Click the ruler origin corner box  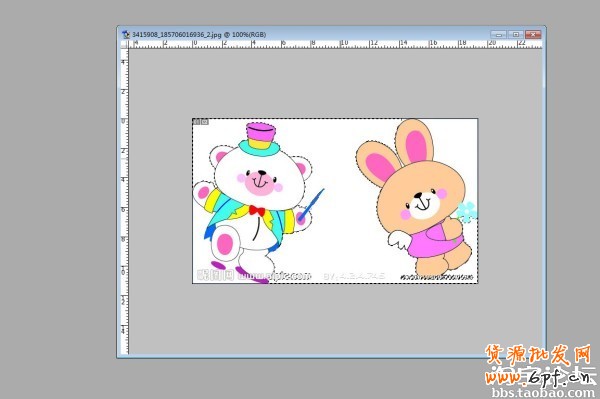124,44
